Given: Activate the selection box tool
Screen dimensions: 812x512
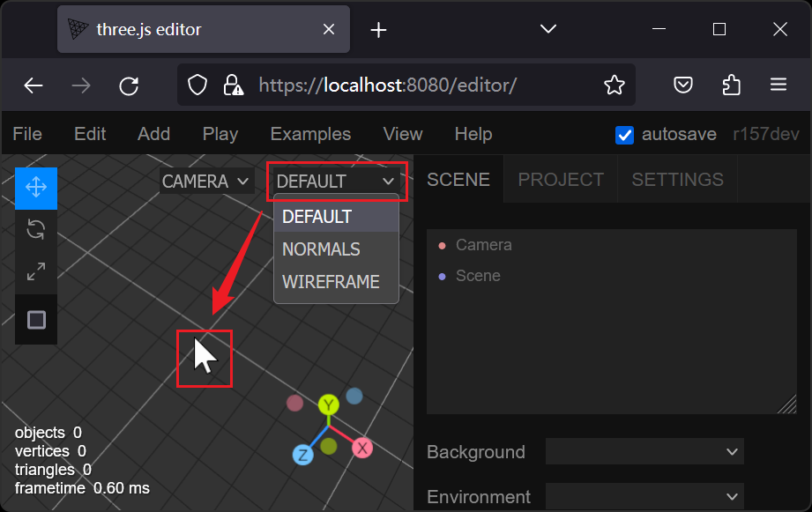Looking at the screenshot, I should 35,320.
